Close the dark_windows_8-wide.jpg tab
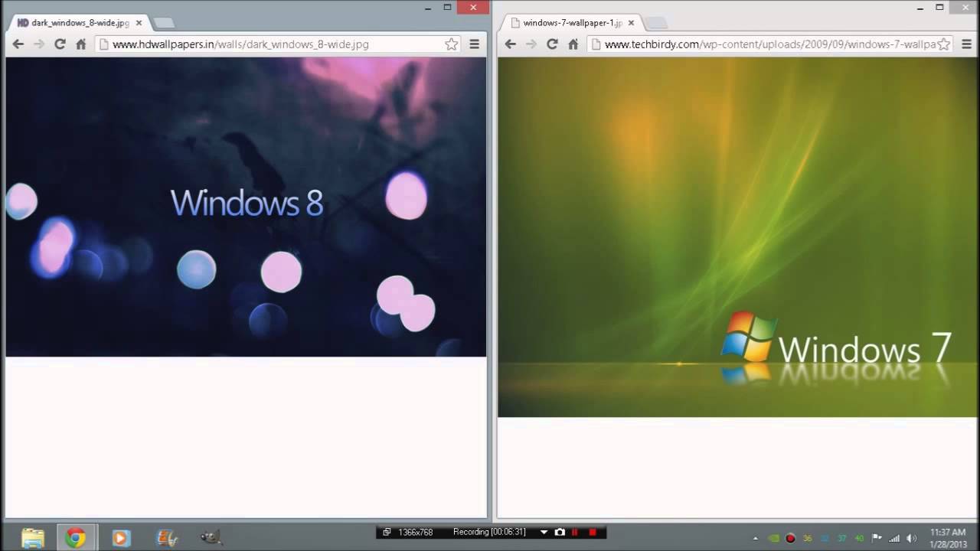 pyautogui.click(x=139, y=23)
